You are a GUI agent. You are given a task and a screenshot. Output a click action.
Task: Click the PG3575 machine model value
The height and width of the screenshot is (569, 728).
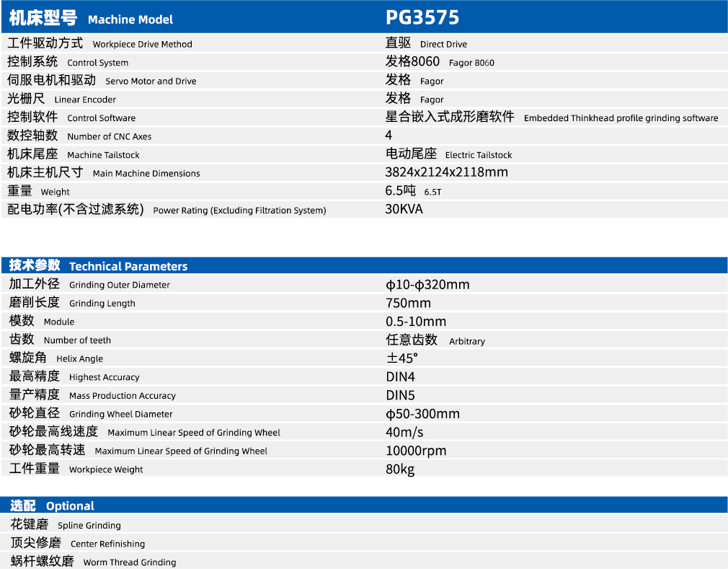click(422, 17)
